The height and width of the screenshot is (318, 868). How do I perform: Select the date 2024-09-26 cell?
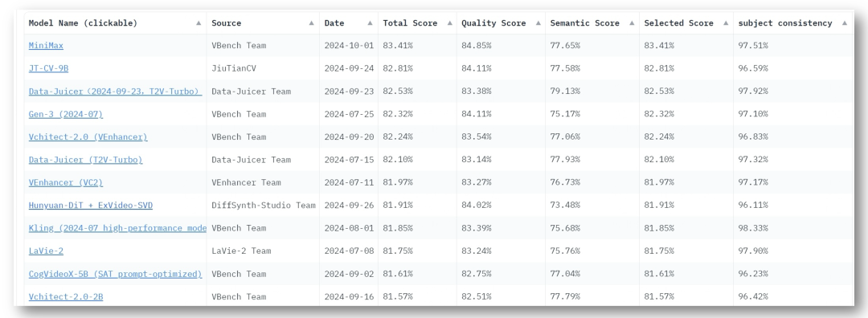click(349, 206)
